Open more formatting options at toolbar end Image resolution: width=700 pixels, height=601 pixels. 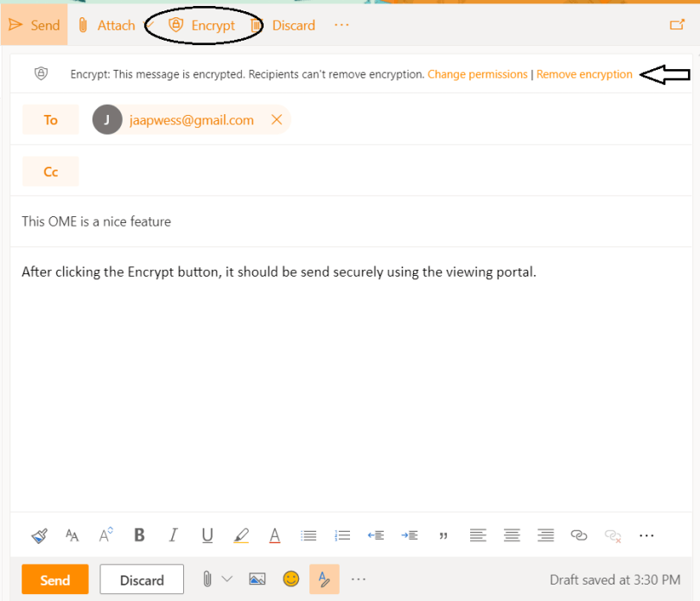(646, 535)
